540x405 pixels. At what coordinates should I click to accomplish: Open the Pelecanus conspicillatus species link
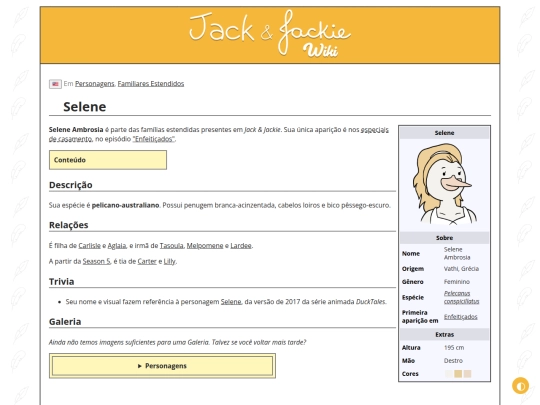461,297
